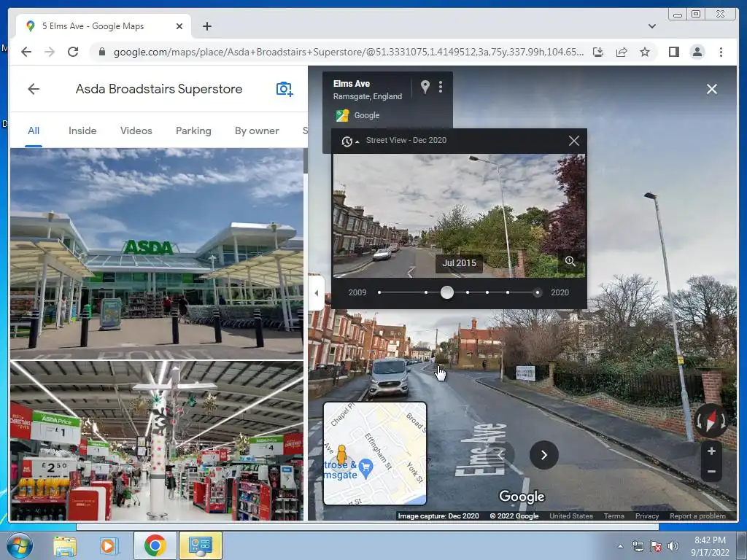Expand the Chrome tab search dropdown
The image size is (747, 560).
click(651, 27)
